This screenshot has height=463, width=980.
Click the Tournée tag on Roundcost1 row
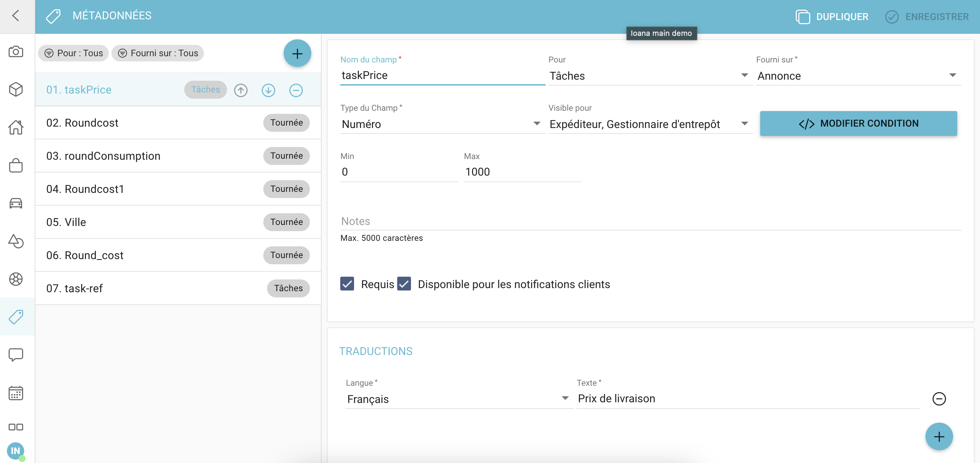coord(286,189)
